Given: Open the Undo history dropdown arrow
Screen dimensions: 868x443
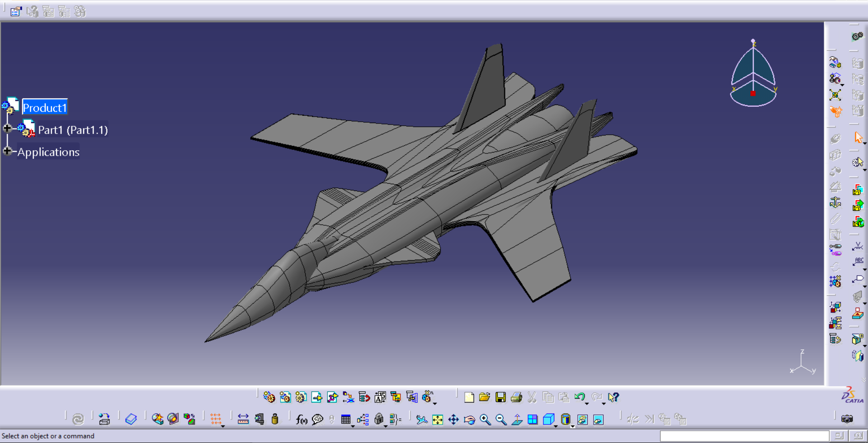Looking at the screenshot, I should click(x=587, y=403).
